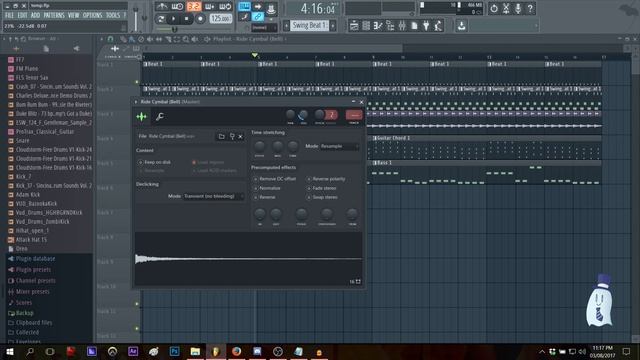Click the folder load sample icon
This screenshot has height=360, width=640.
pos(221,136)
